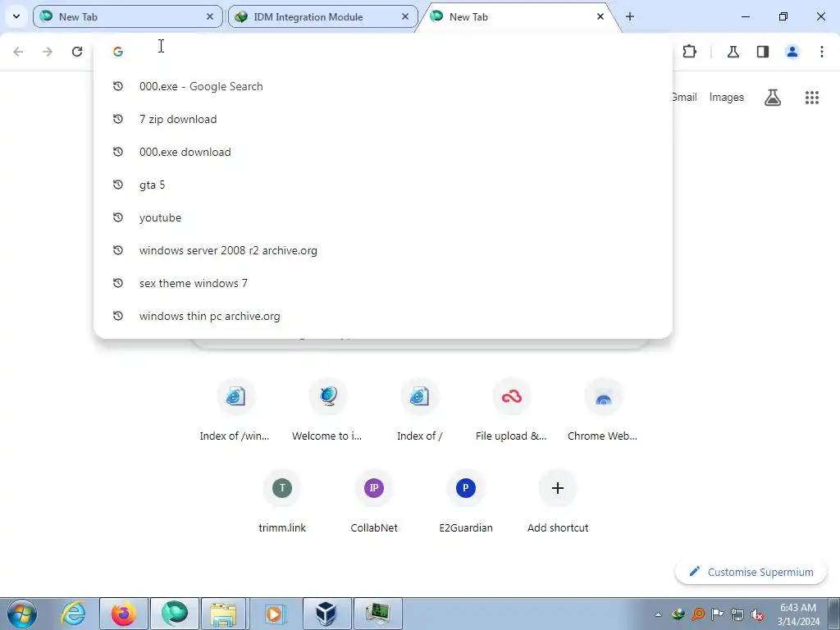Open the Windows Start menu
This screenshot has height=630, width=840.
[22, 614]
